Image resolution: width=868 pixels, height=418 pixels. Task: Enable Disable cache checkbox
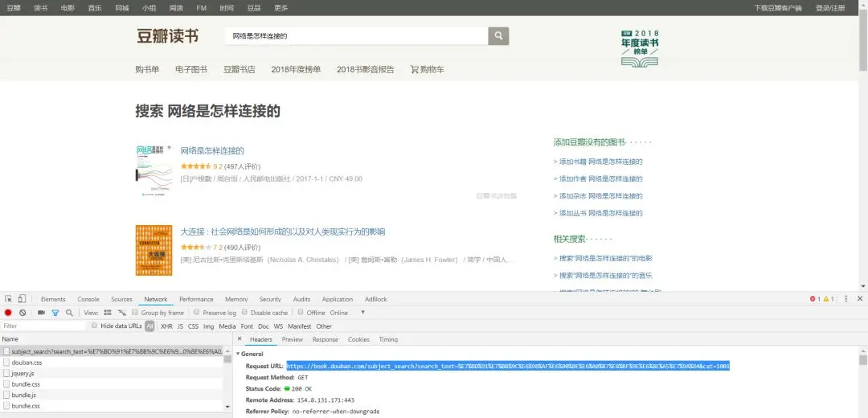(x=244, y=312)
